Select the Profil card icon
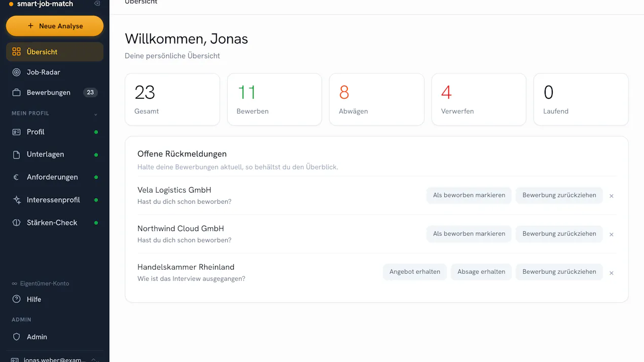The width and height of the screenshot is (644, 362). tap(17, 132)
